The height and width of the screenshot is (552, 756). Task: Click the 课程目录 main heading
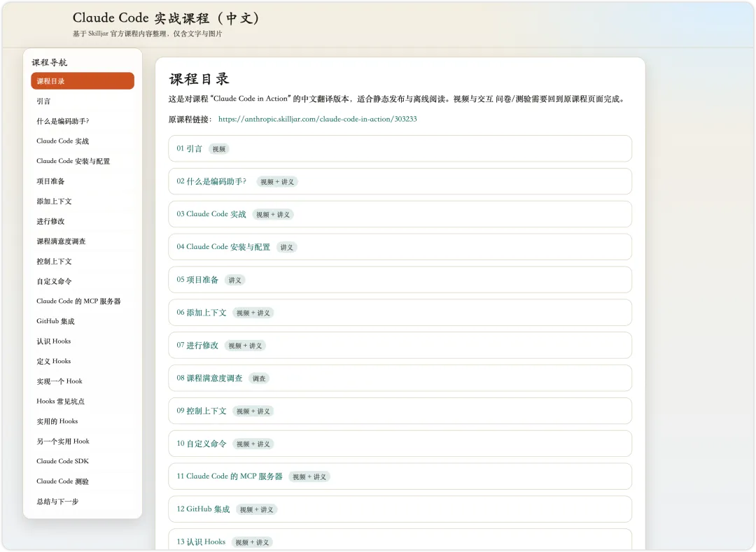(x=199, y=78)
